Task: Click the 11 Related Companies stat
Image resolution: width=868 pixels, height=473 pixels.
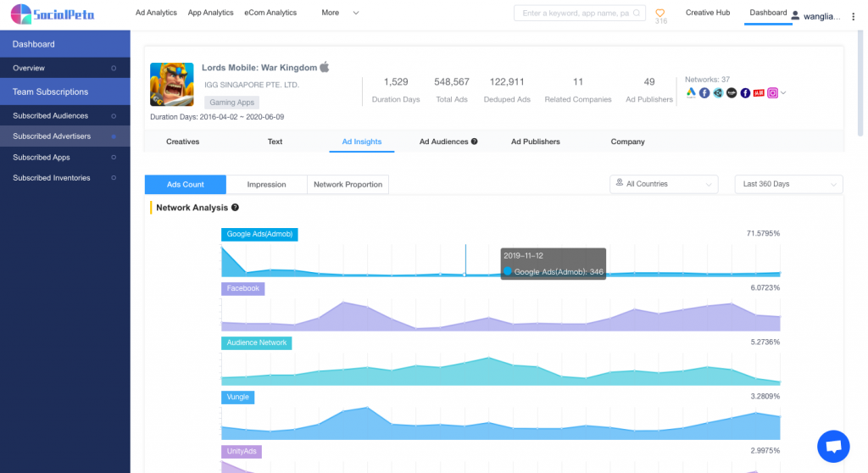Action: tap(578, 90)
